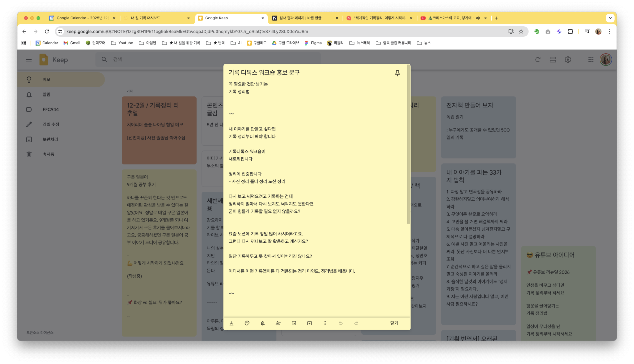Open Chrome's three-dot menu
The image size is (634, 364).
[x=610, y=32]
